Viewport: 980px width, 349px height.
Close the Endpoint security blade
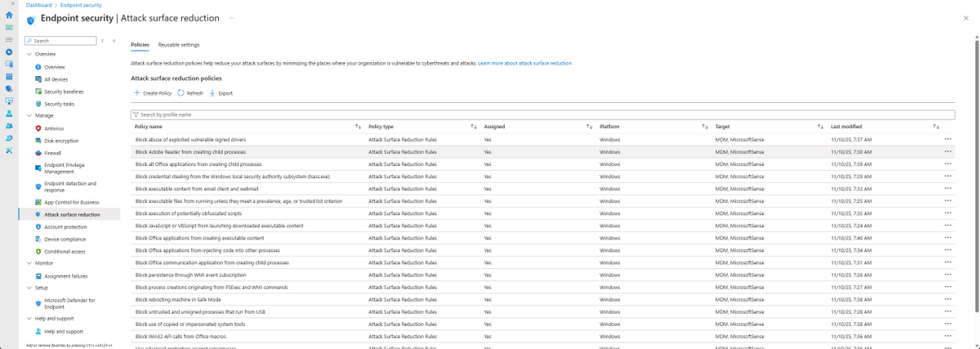[966, 17]
